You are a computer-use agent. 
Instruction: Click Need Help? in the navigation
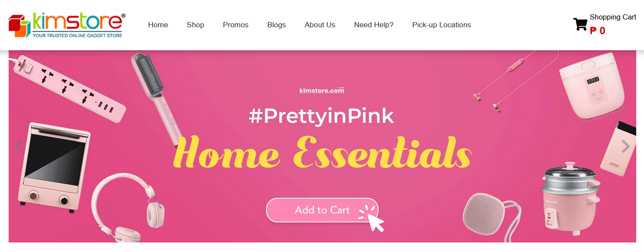coord(373,25)
